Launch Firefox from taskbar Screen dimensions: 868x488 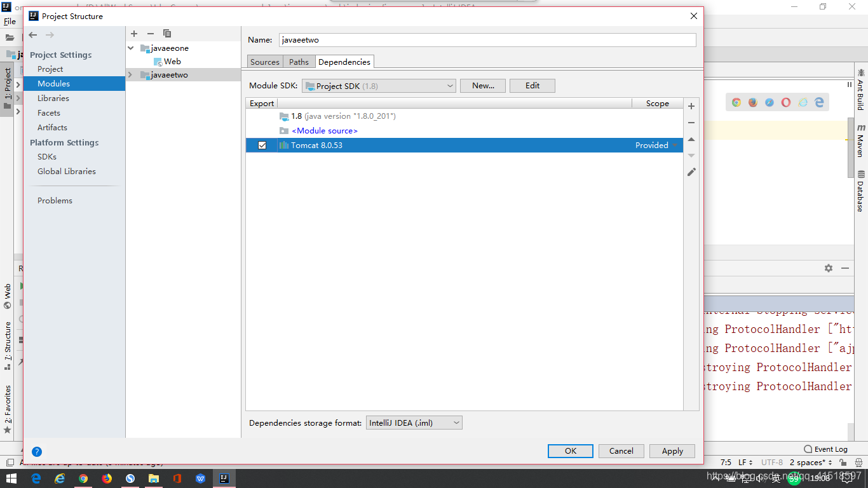(107, 478)
